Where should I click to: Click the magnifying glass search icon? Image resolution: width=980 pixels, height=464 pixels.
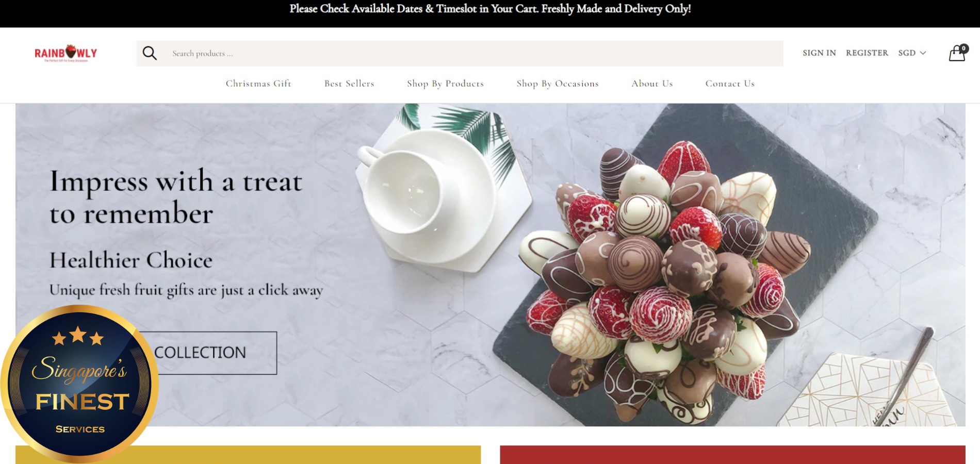(x=150, y=53)
